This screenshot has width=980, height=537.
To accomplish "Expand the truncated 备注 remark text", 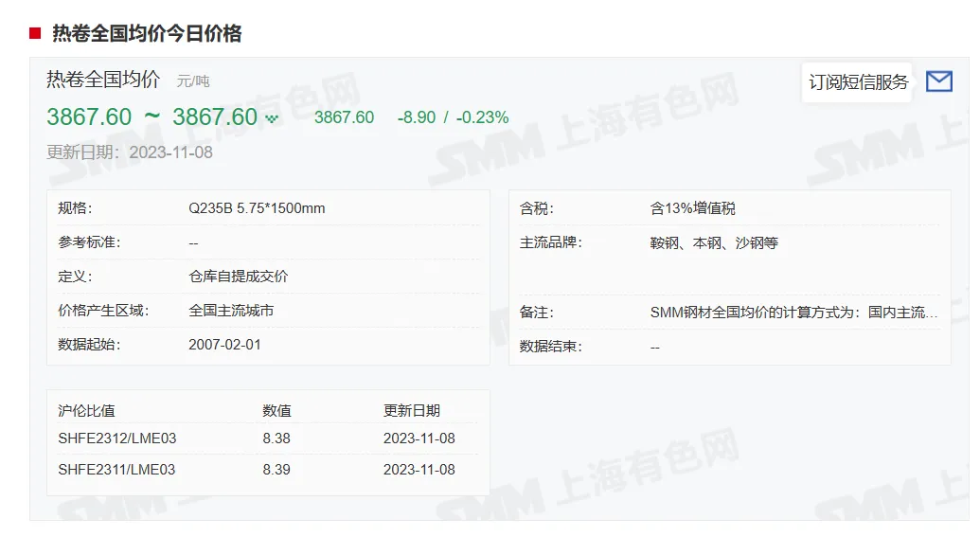I will tap(793, 312).
